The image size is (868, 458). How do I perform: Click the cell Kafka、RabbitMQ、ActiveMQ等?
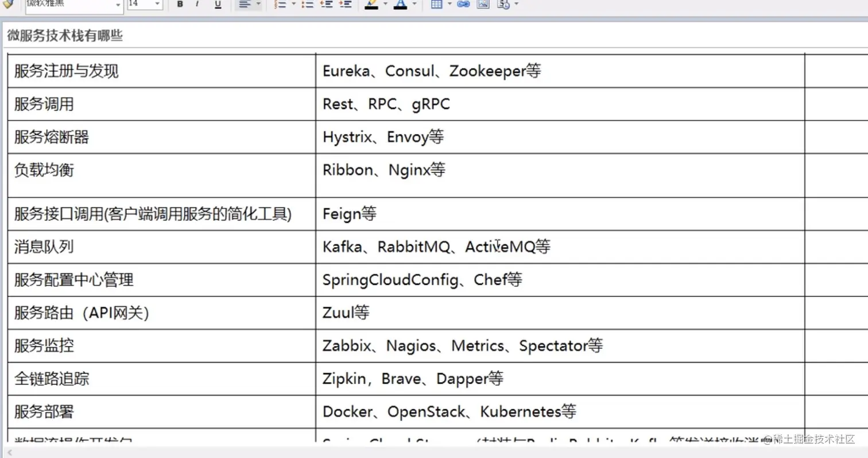click(x=560, y=247)
